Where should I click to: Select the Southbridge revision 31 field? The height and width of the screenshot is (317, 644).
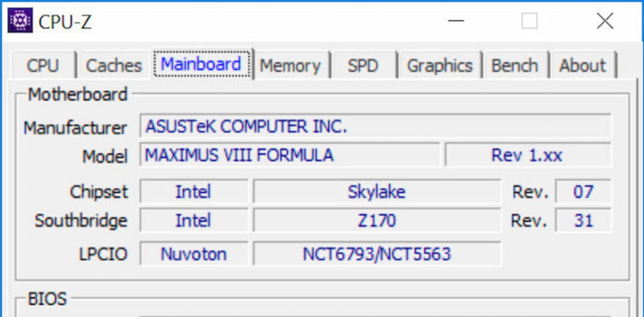pos(583,220)
